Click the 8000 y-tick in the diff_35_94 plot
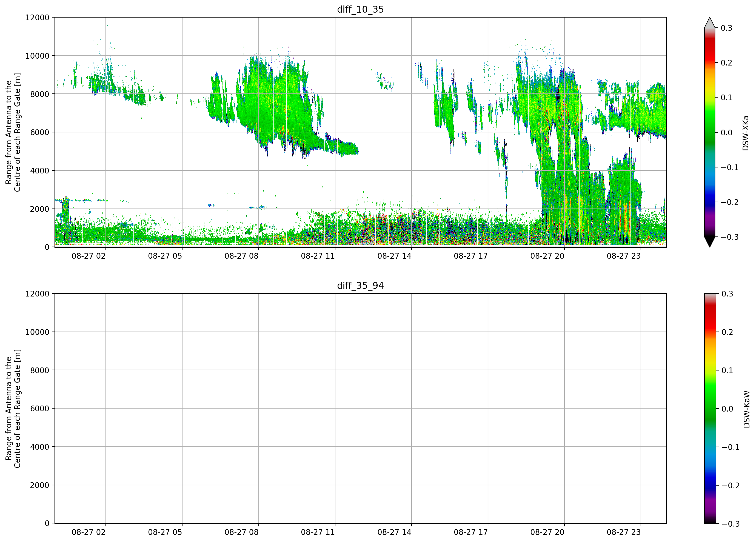The image size is (756, 542). [x=40, y=370]
